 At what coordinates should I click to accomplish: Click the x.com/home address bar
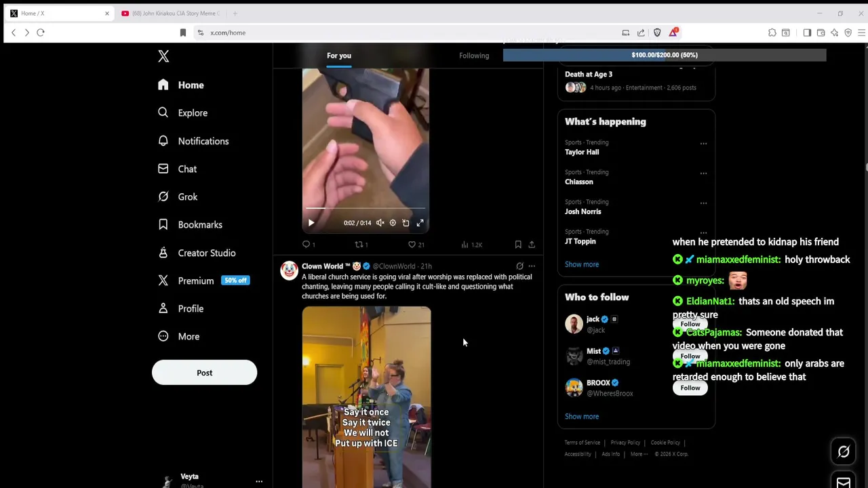[407, 33]
